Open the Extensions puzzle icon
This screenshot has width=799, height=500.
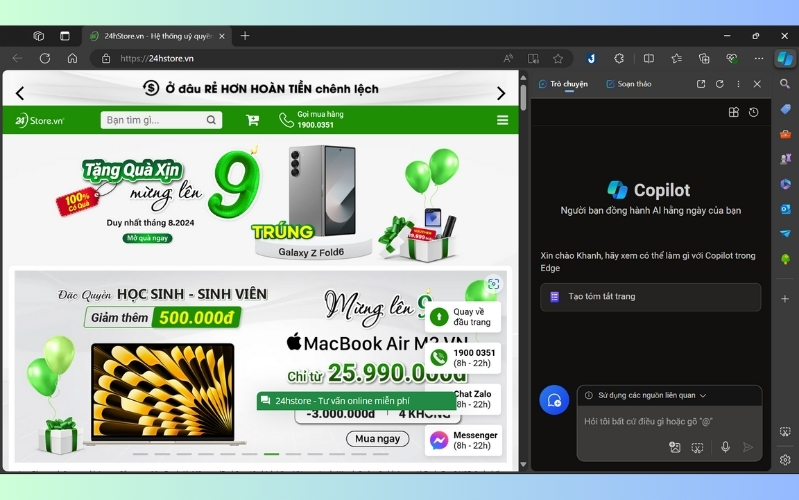coord(619,59)
